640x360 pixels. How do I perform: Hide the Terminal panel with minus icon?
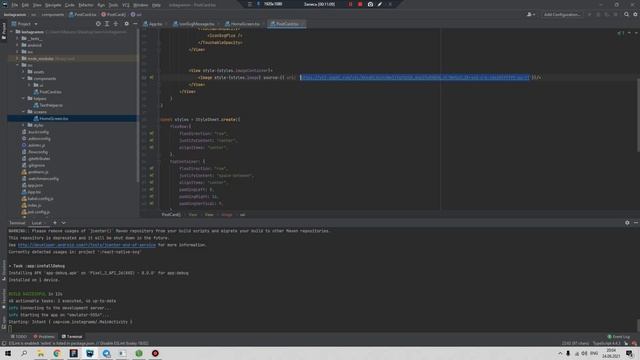[636, 222]
